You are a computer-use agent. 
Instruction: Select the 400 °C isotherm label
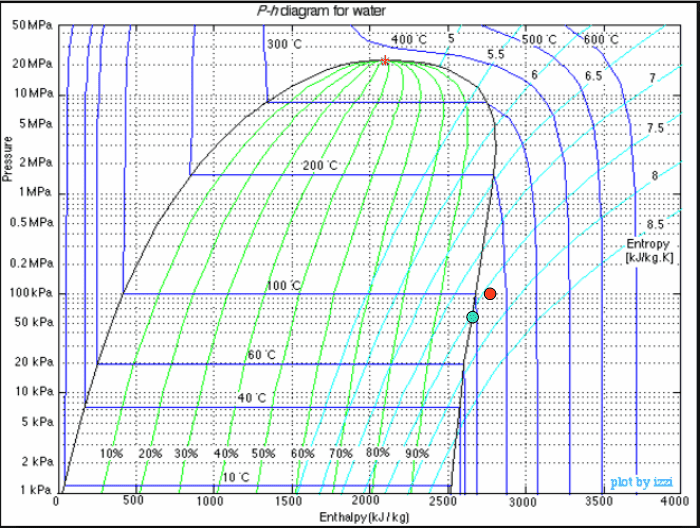point(408,40)
